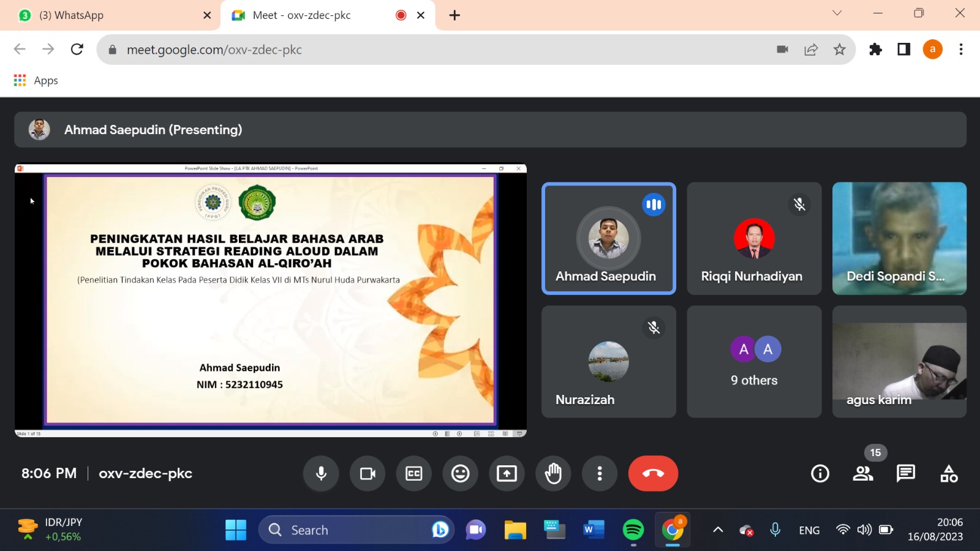Open the Activities icon
The height and width of the screenshot is (551, 980).
[949, 473]
